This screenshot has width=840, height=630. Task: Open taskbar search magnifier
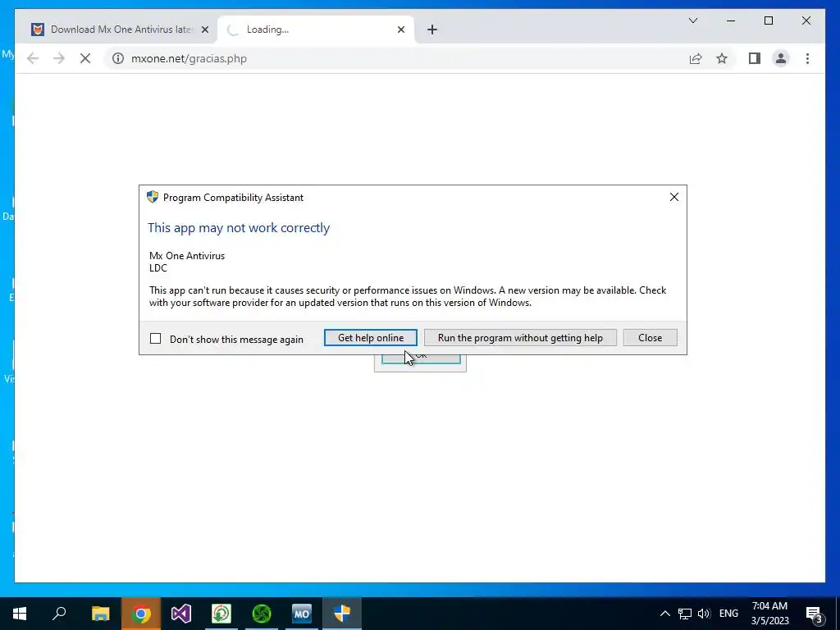tap(59, 614)
